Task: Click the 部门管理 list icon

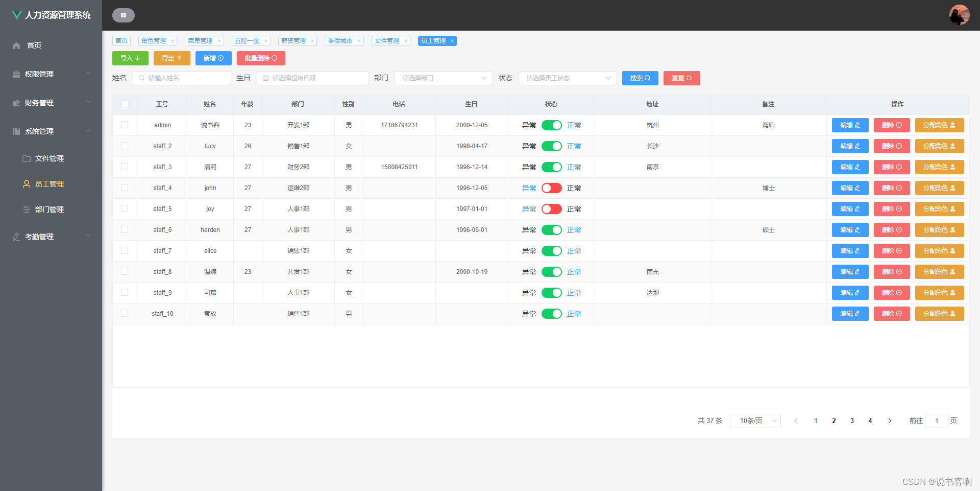Action: click(x=27, y=209)
